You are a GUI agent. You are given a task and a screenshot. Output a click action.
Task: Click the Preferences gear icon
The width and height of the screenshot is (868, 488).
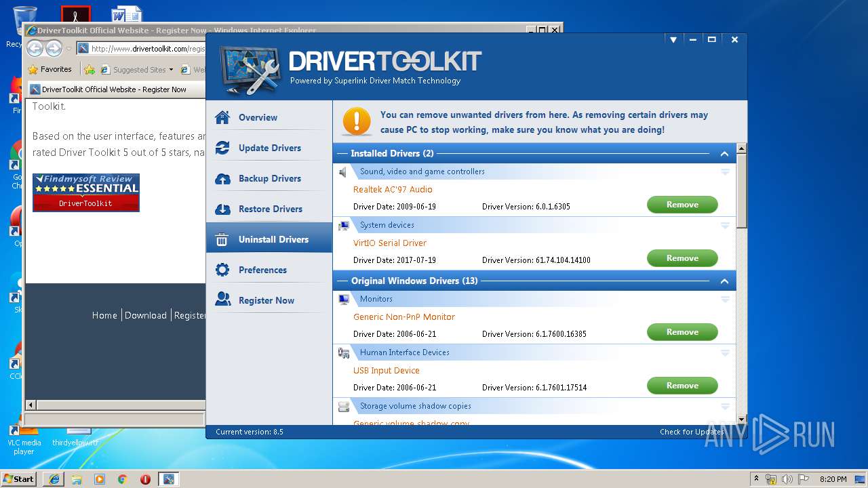coord(222,270)
